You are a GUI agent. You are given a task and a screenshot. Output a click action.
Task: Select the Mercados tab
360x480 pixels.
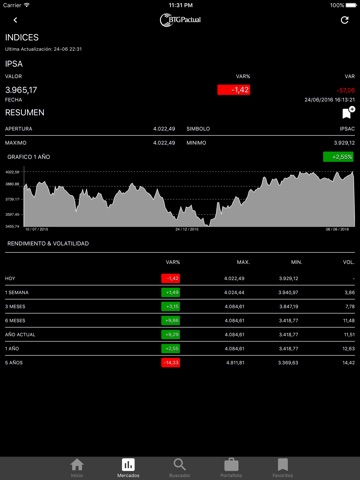[128, 468]
